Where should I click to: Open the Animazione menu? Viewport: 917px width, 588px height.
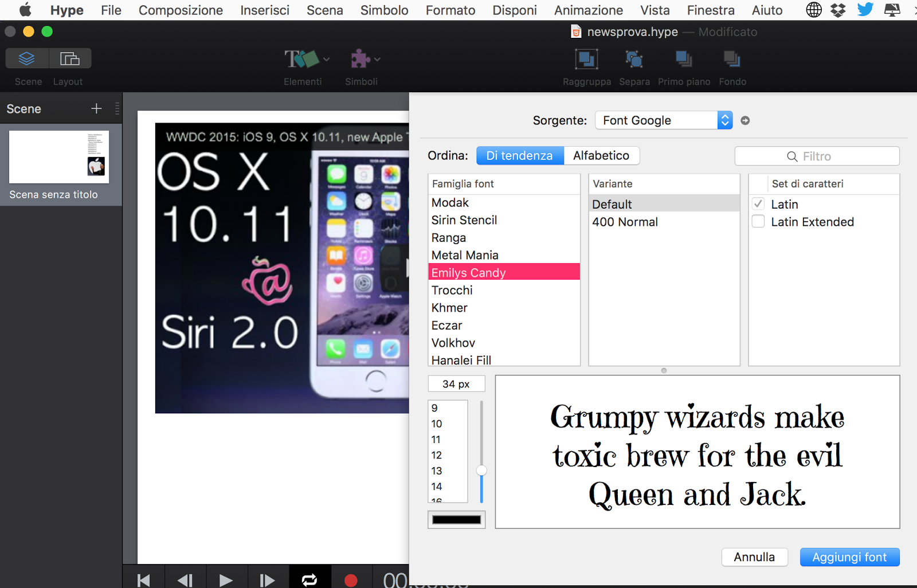pos(589,10)
